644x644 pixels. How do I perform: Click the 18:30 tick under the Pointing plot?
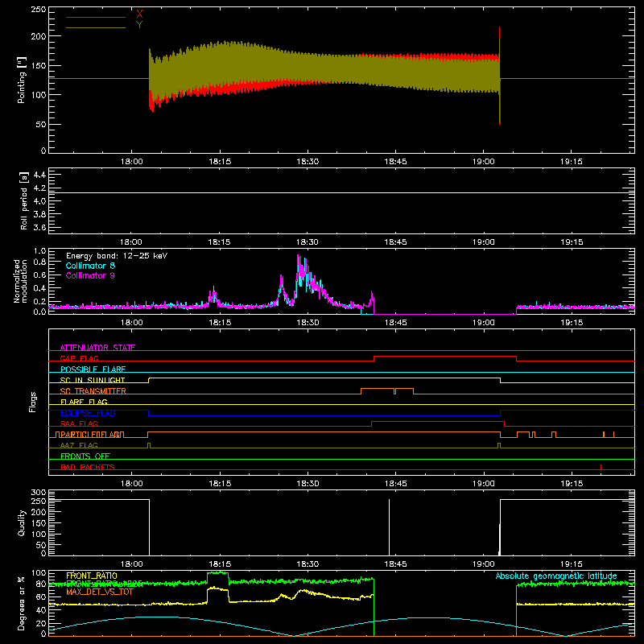pyautogui.click(x=308, y=162)
